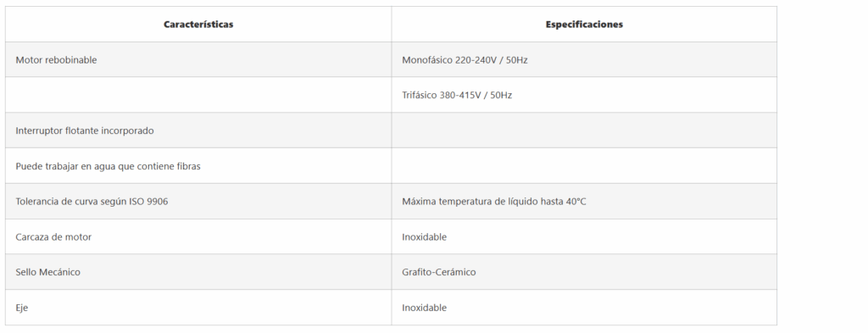Viewport: 868px width, 333px height.
Task: Click empty specification cell beside Interruptor flotante
Action: [x=584, y=130]
